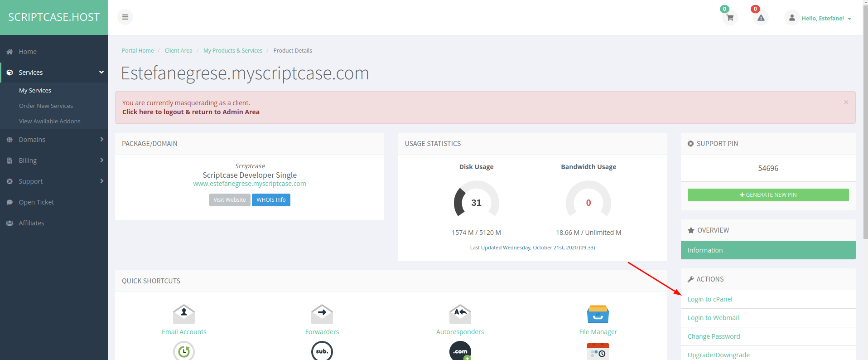Click the Email Accounts shortcut label
The height and width of the screenshot is (360, 868).
point(184,332)
